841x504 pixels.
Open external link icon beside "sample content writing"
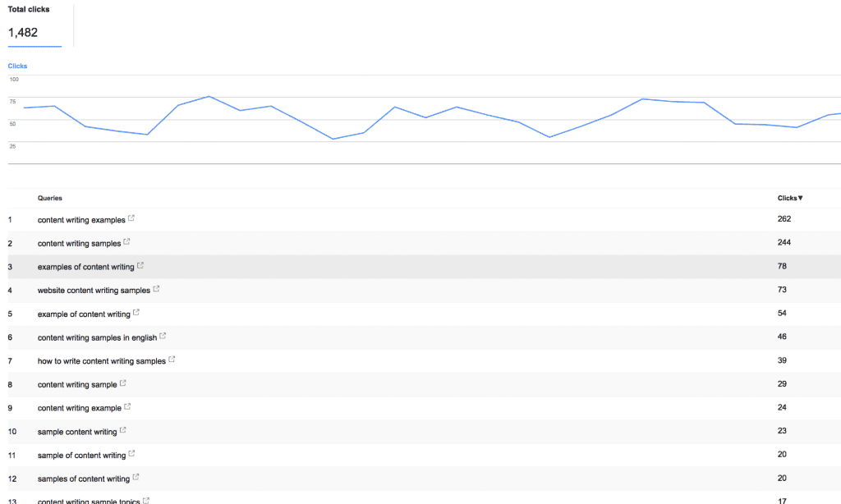pos(122,430)
